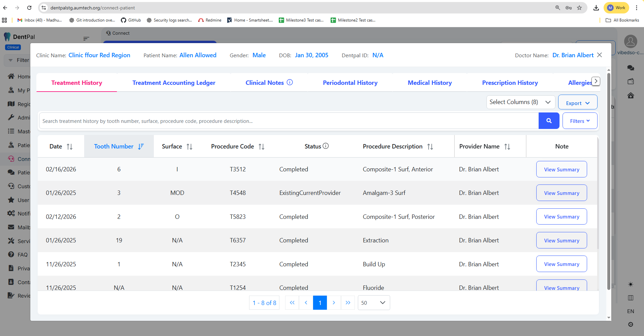Click the Status column info icon
644x336 pixels.
pos(326,146)
